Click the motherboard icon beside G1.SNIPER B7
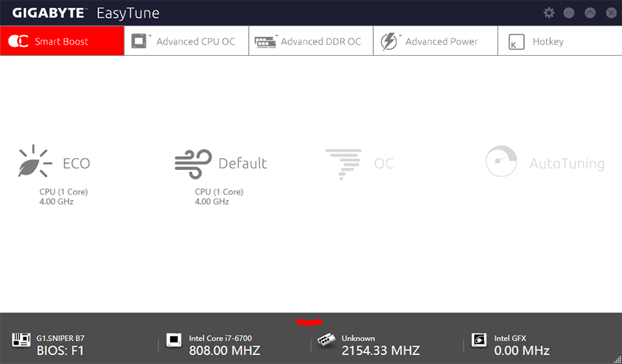Image resolution: width=622 pixels, height=364 pixels. coord(21,340)
